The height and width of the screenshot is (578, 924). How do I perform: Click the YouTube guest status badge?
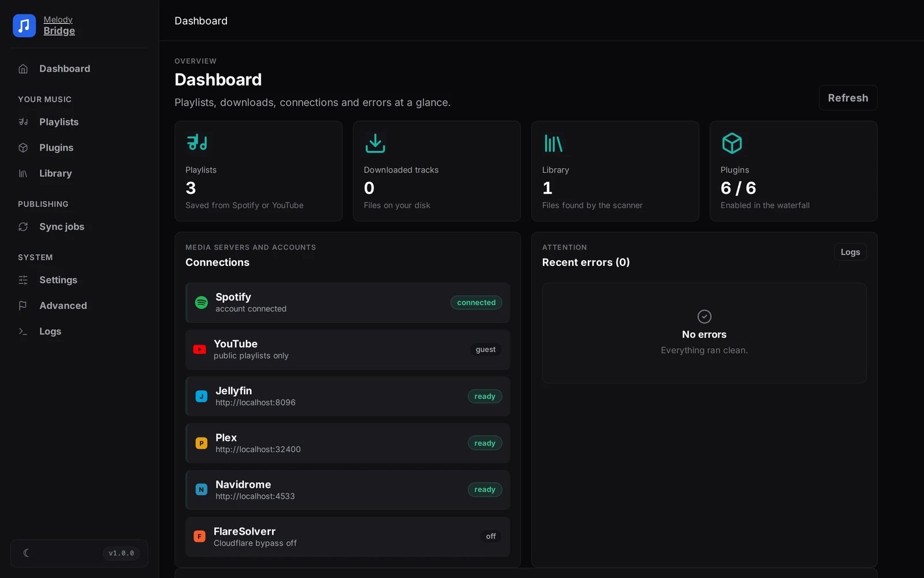tap(486, 349)
